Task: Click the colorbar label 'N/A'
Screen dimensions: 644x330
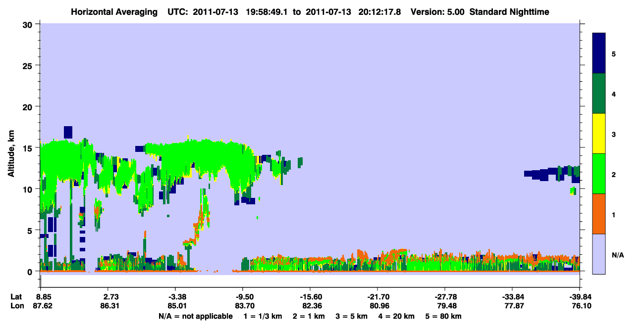Action: coord(617,255)
